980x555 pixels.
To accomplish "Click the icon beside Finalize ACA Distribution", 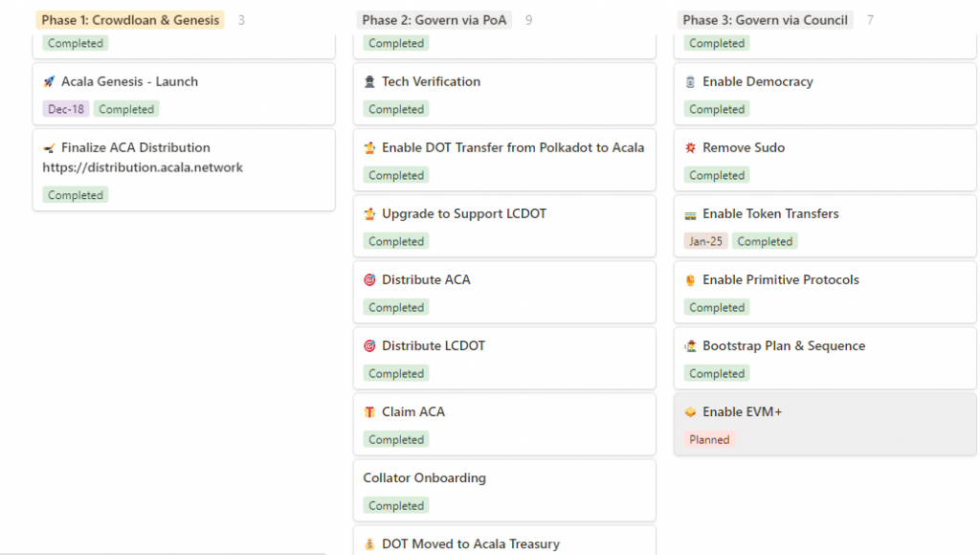I will click(x=50, y=148).
